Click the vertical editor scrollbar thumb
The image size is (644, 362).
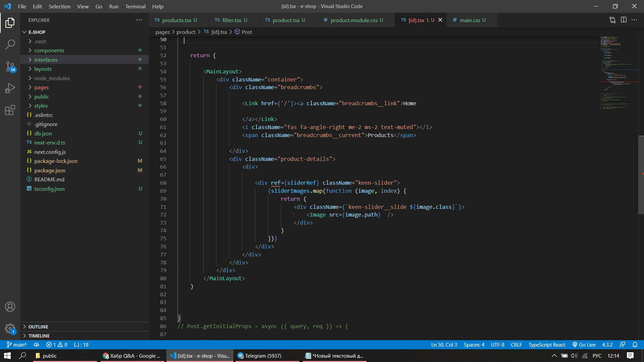(x=641, y=175)
